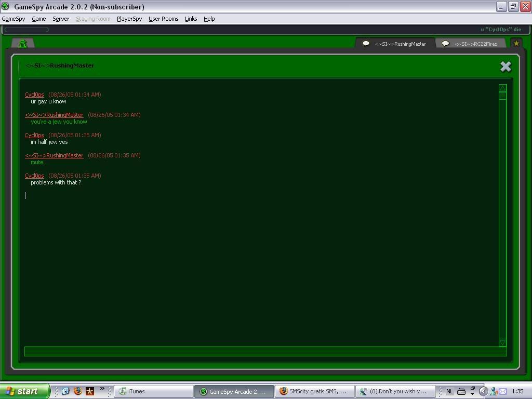Click the chat scrollbar thumb
532x399 pixels.
(502, 96)
